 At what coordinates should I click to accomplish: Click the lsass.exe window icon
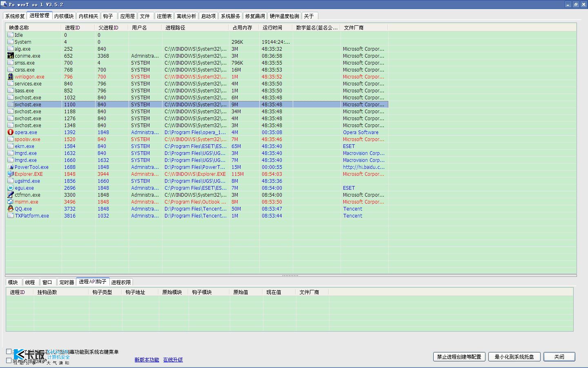pyautogui.click(x=11, y=90)
